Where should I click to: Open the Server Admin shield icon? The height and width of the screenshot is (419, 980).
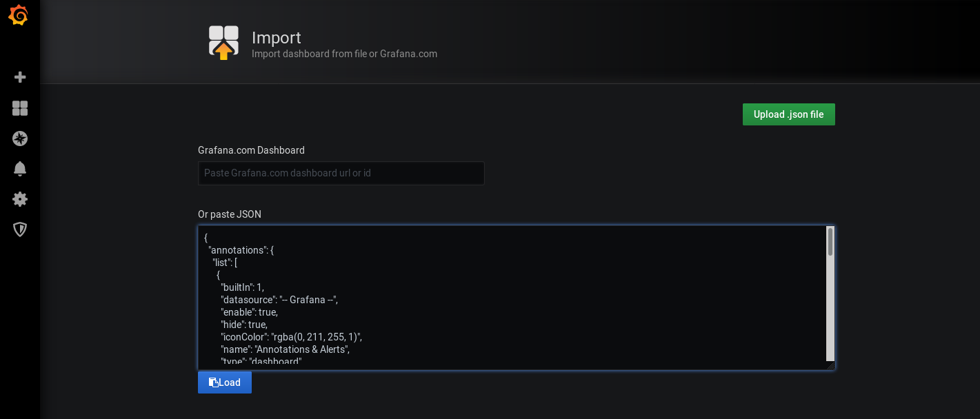(x=20, y=229)
